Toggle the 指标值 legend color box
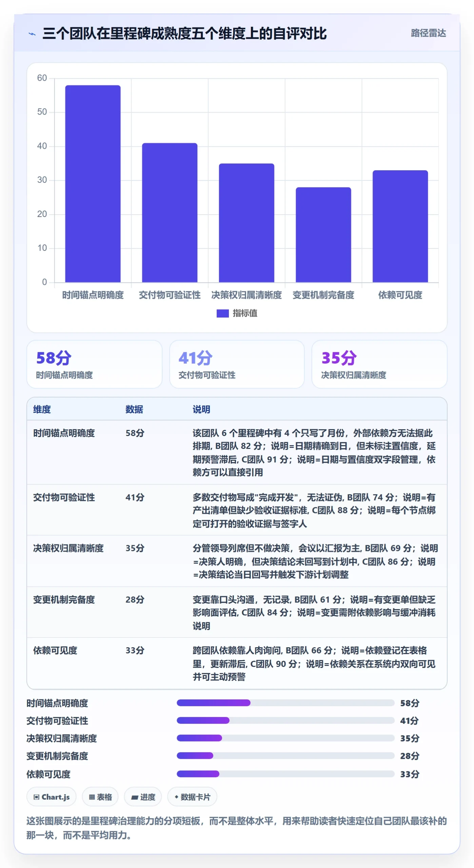 (222, 313)
